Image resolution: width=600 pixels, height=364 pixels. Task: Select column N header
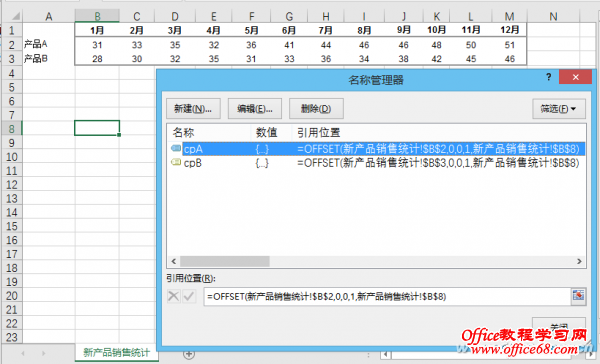point(553,16)
